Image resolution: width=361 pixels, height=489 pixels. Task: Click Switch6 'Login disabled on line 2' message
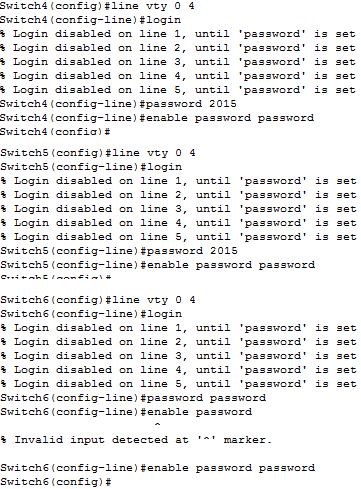(x=178, y=342)
